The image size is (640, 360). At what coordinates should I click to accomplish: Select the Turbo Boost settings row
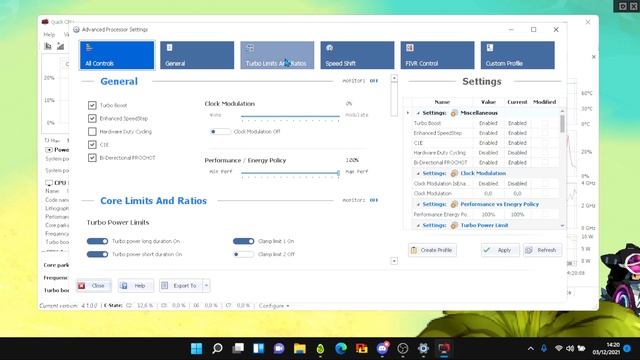[x=485, y=123]
